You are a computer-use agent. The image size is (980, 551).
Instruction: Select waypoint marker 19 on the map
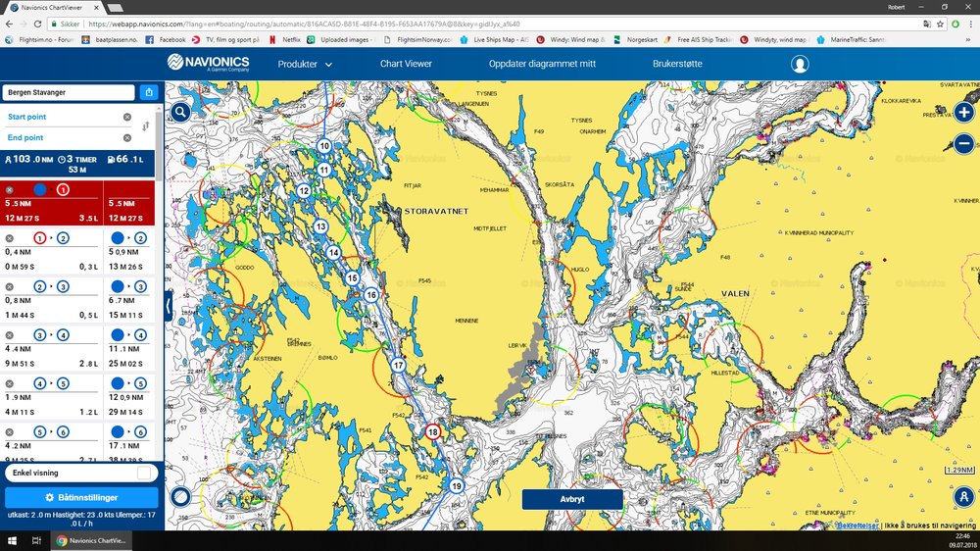(457, 486)
